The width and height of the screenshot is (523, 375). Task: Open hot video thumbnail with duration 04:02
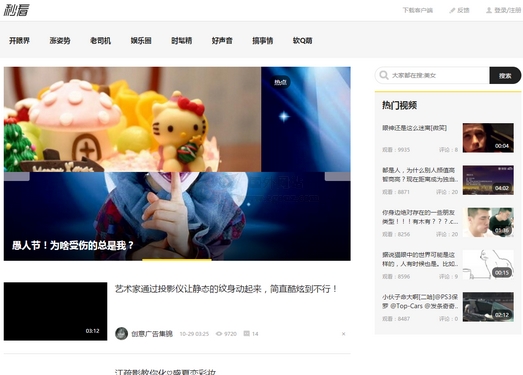point(488,180)
